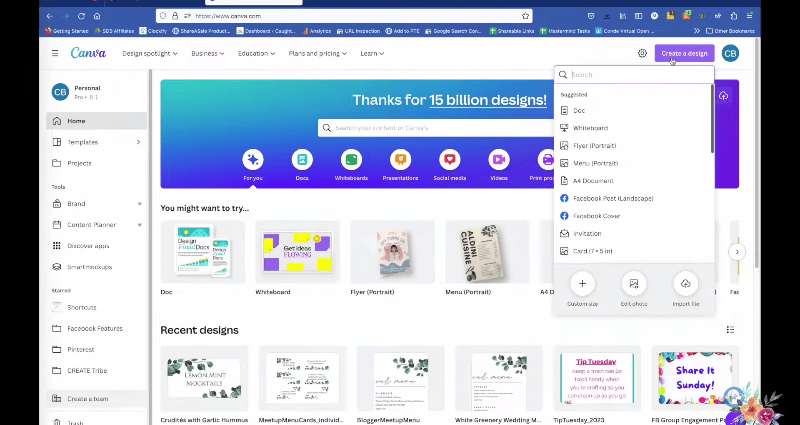This screenshot has height=425, width=800.
Task: Open the hamburger menu beside Canva logo
Action: point(55,53)
